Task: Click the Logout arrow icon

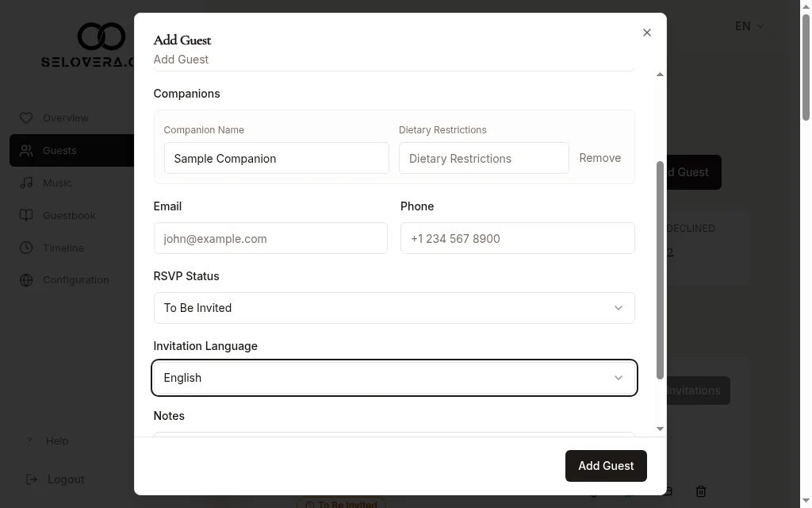Action: click(32, 479)
